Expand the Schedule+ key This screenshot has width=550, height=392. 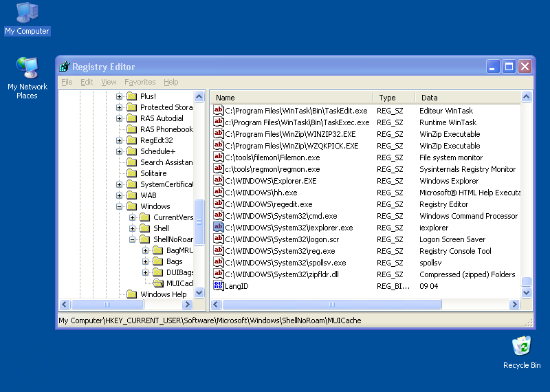[x=119, y=151]
